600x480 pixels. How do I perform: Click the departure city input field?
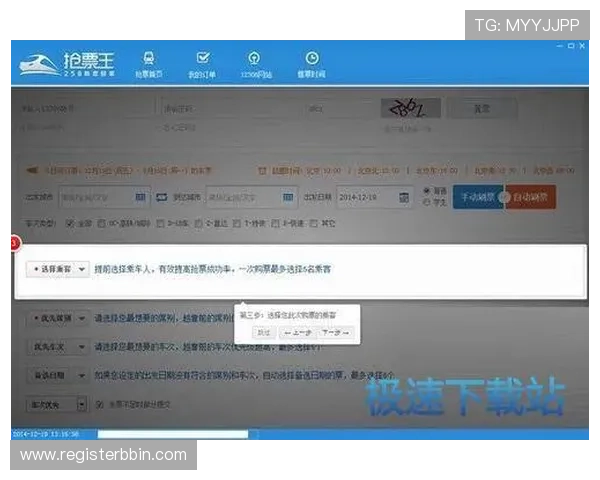coord(104,197)
